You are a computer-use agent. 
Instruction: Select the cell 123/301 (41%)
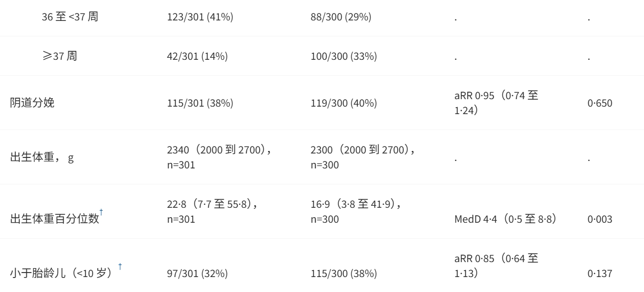[200, 18]
